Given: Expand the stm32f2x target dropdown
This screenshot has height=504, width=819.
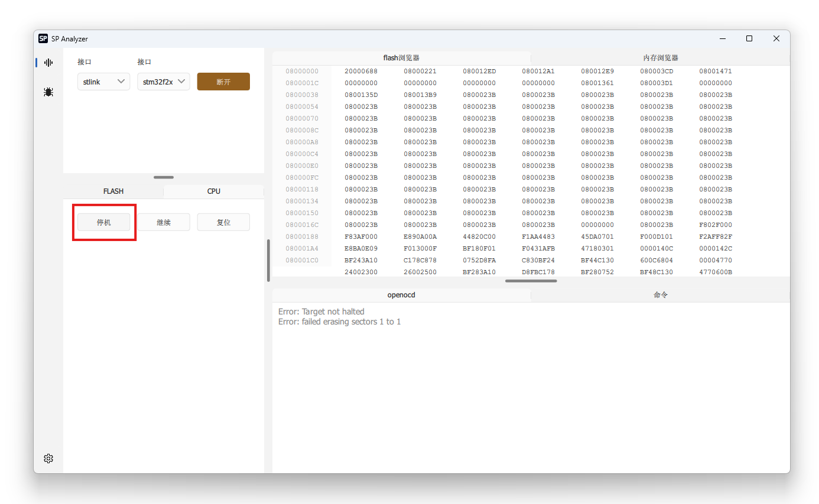Looking at the screenshot, I should 164,82.
